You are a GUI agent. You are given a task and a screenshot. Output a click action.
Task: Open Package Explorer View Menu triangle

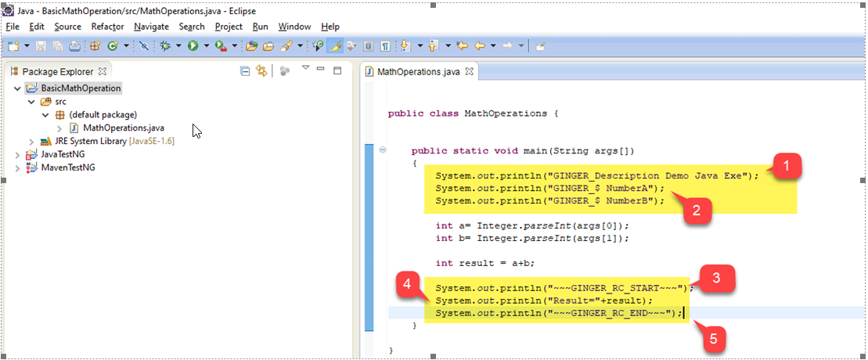(305, 67)
